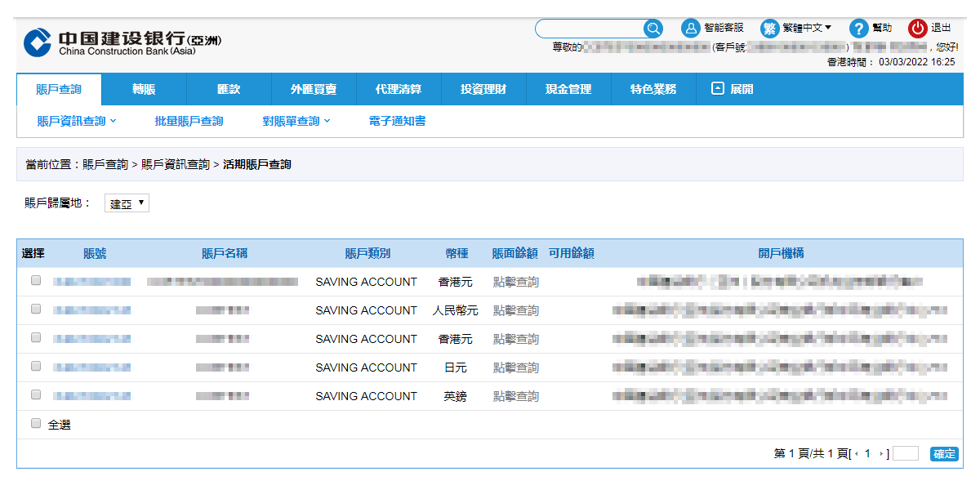Click the red 退出 power icon
Viewport: 980px width, 490px height.
click(918, 29)
